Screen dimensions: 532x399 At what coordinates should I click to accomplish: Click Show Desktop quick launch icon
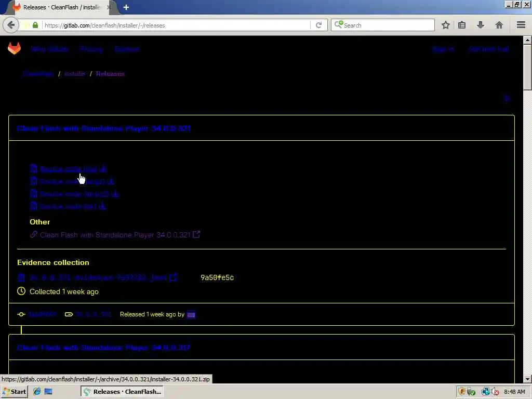tap(48, 392)
